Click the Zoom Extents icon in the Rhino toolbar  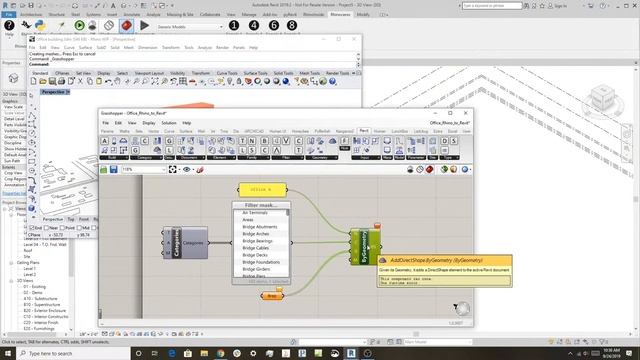pos(155,81)
